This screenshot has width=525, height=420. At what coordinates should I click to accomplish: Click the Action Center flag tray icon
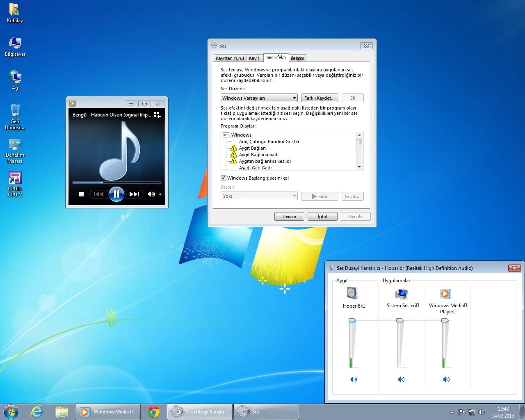(x=462, y=412)
